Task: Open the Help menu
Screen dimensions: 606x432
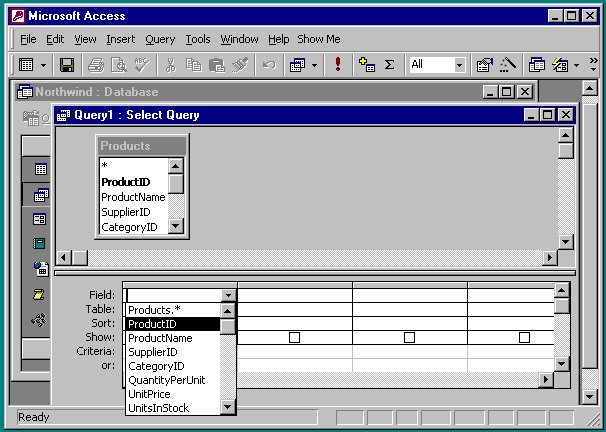Action: click(x=279, y=39)
